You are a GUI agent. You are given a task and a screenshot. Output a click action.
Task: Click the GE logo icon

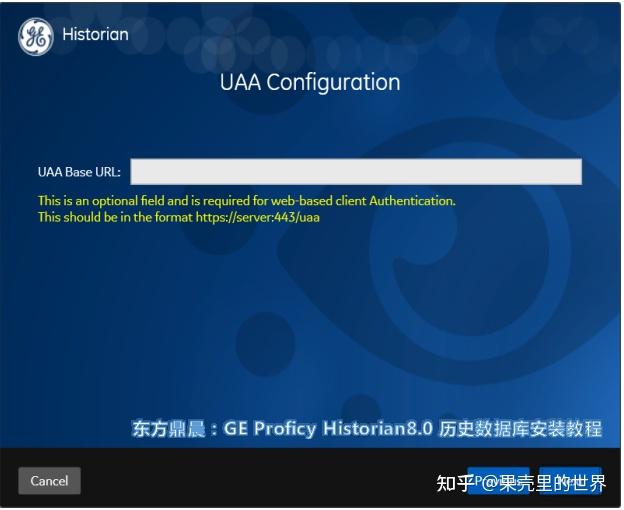click(36, 36)
